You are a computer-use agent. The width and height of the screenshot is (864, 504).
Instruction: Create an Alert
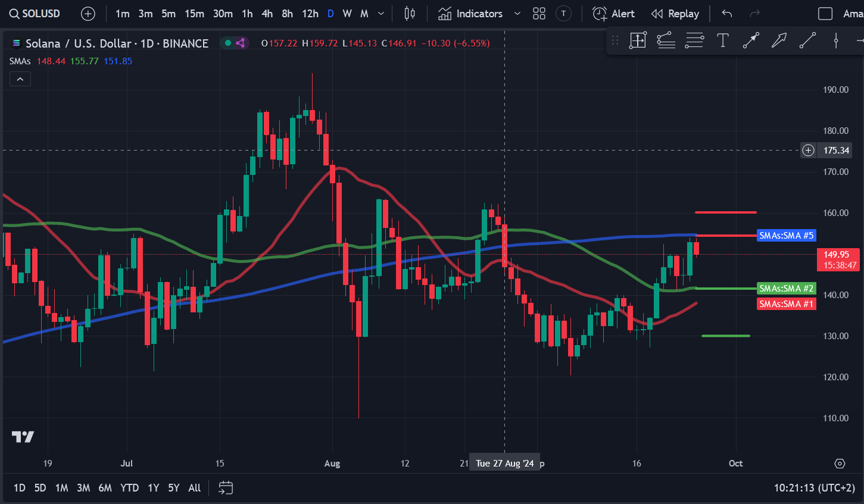[x=614, y=14]
